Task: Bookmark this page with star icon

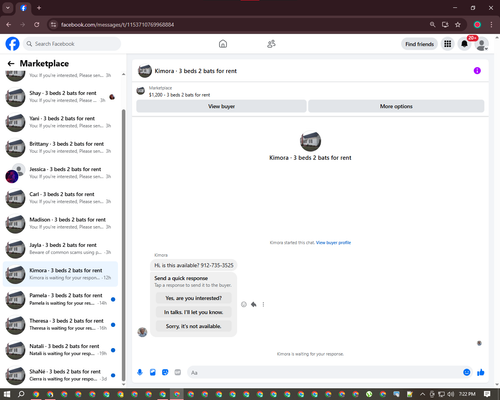Action: 458,25
